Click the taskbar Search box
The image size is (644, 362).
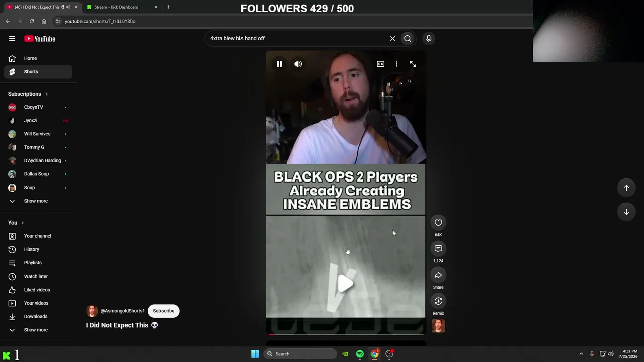(300, 354)
